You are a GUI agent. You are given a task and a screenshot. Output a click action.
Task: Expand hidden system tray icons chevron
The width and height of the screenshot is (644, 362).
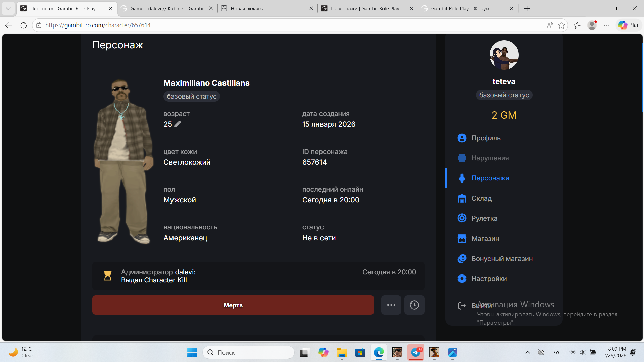527,352
